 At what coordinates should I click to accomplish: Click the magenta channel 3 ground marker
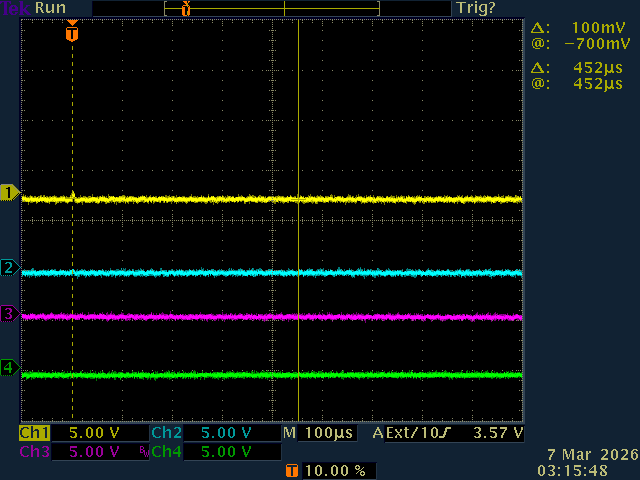pyautogui.click(x=9, y=315)
